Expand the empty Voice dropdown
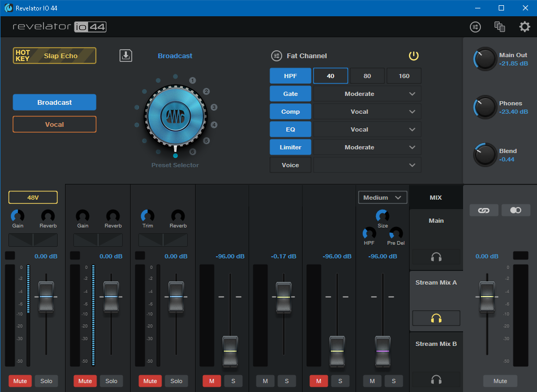 pyautogui.click(x=367, y=165)
